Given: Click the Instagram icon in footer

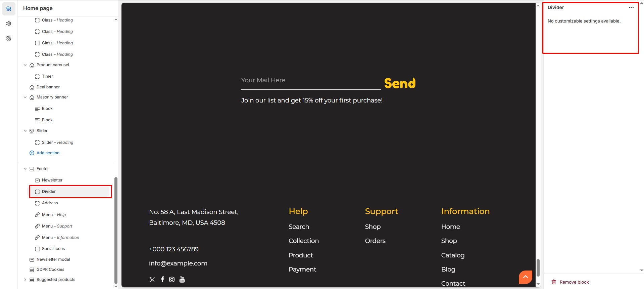Looking at the screenshot, I should [172, 280].
